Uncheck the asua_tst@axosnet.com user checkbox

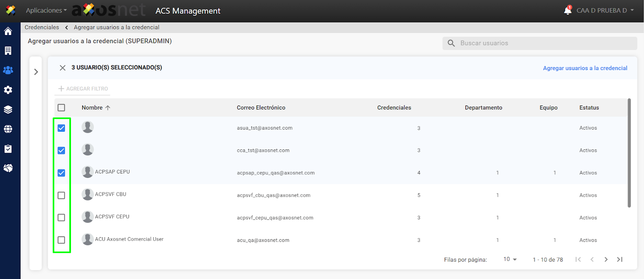(x=61, y=128)
